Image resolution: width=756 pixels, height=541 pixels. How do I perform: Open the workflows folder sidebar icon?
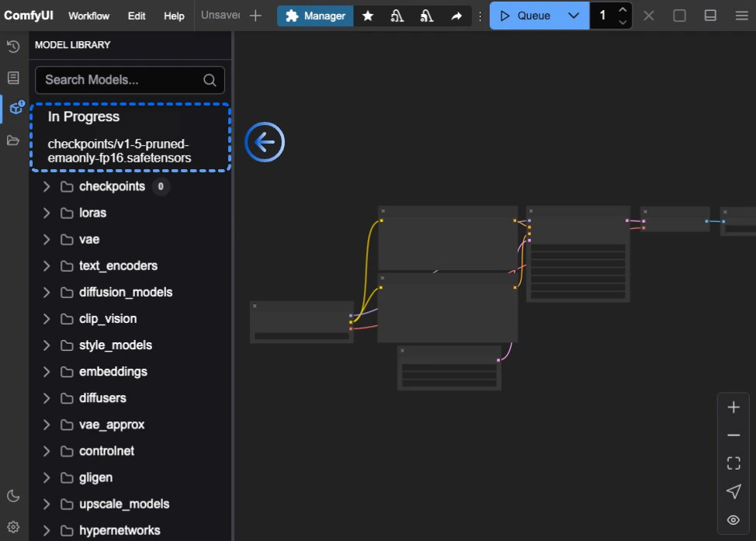coord(13,140)
